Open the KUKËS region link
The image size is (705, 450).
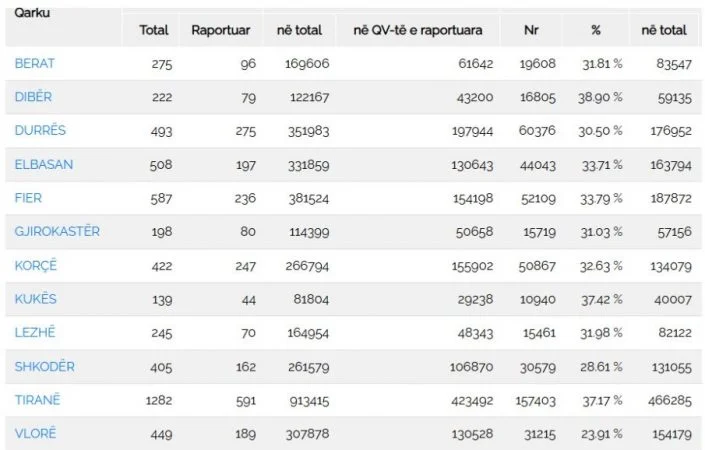click(x=36, y=299)
